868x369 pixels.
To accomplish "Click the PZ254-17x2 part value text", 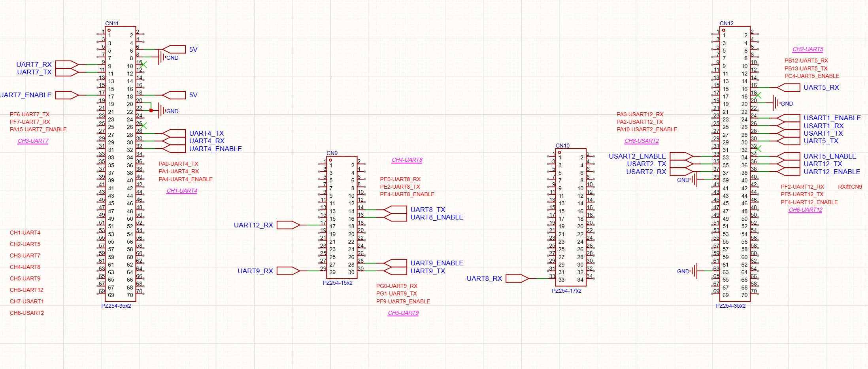I will 566,291.
